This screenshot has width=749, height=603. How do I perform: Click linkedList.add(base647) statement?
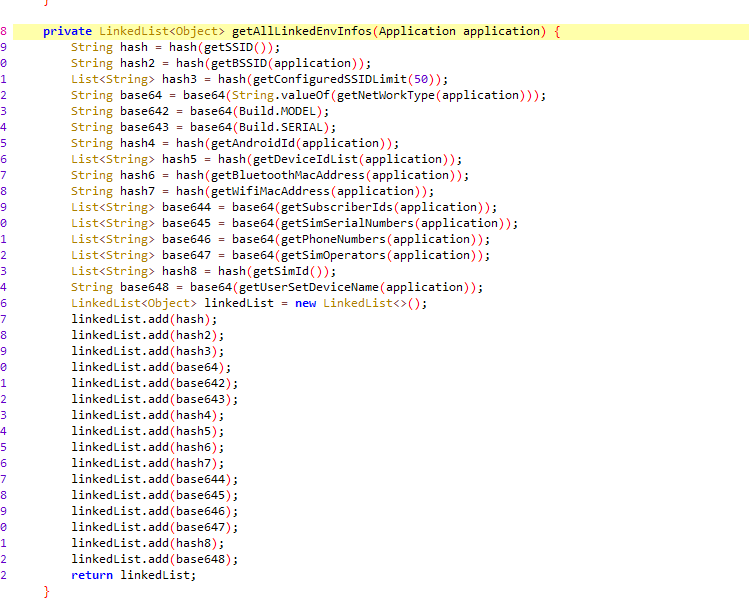155,528
